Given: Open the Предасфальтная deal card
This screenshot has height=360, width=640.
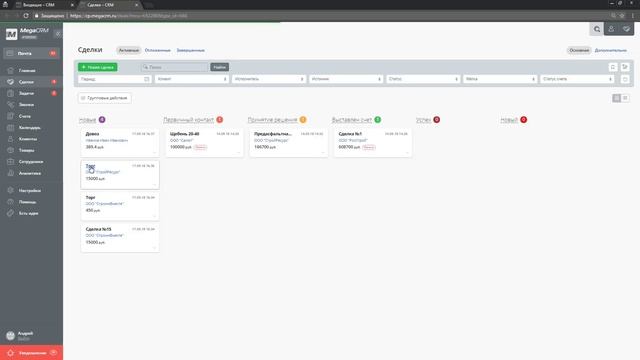Looking at the screenshot, I should click(x=289, y=142).
